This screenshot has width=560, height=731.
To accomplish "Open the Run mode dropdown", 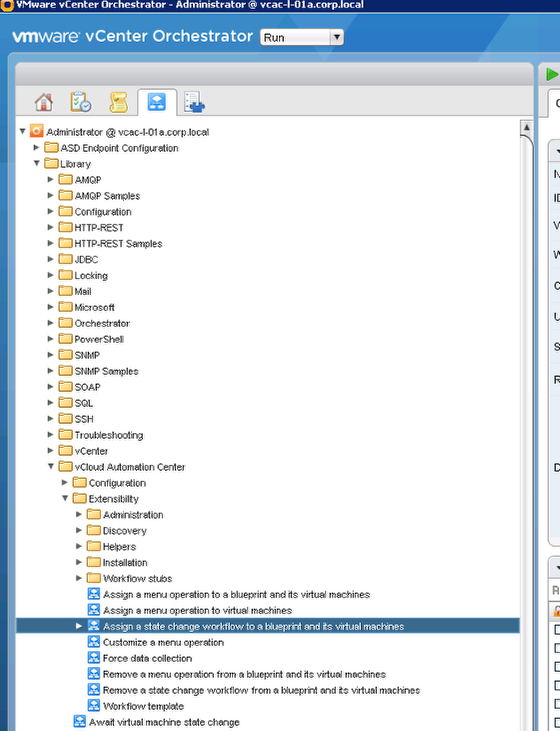I will pyautogui.click(x=302, y=37).
